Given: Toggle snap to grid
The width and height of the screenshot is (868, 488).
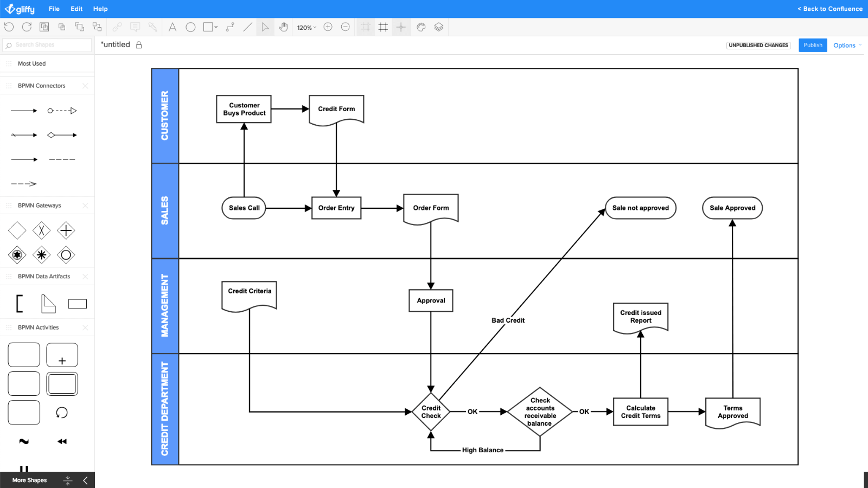Looking at the screenshot, I should point(365,27).
